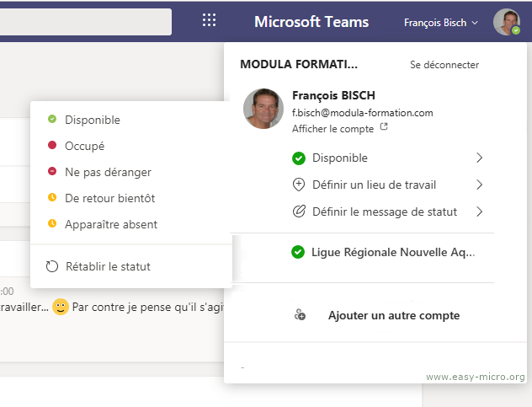Click the green check icon beside Ligue Régionale
This screenshot has width=532, height=407.
[x=298, y=252]
